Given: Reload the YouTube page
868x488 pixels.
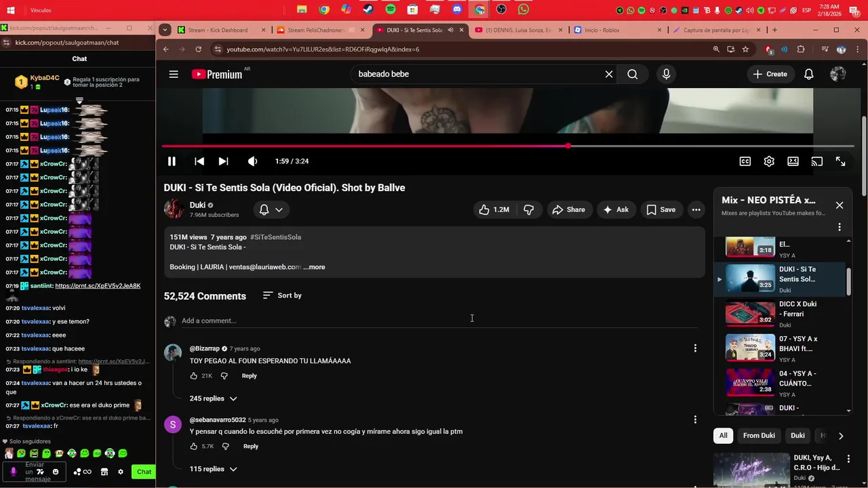Looking at the screenshot, I should tap(198, 49).
